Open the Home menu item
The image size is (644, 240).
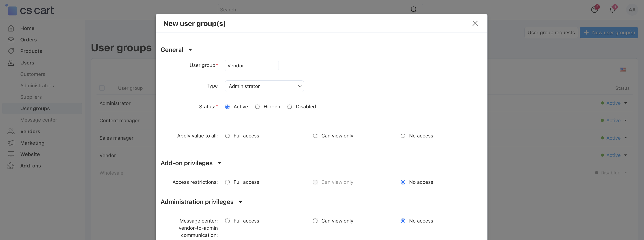point(27,28)
